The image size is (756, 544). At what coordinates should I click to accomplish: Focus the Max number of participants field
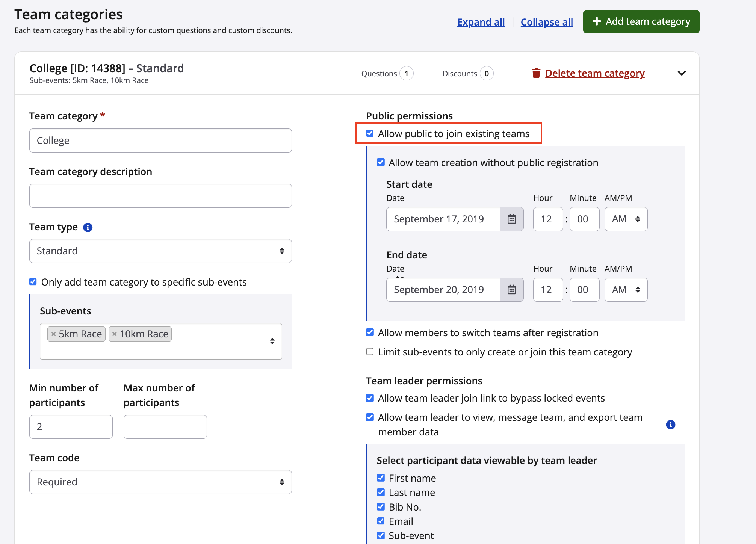(x=165, y=427)
